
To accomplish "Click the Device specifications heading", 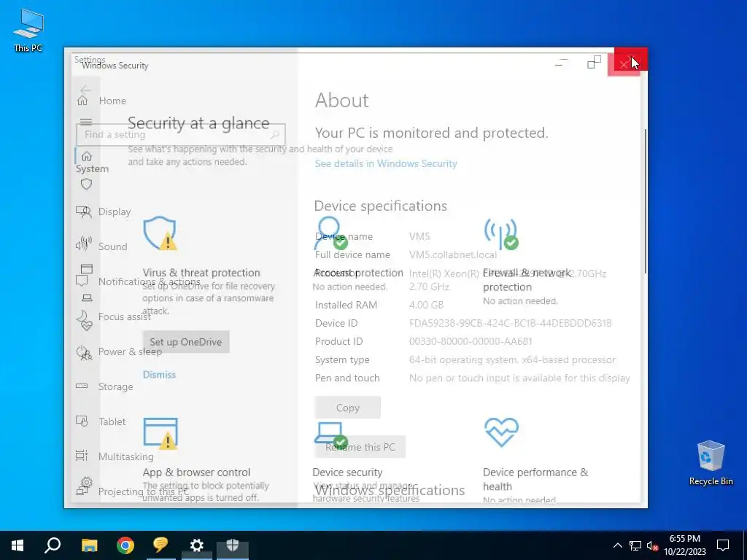I will pos(380,206).
